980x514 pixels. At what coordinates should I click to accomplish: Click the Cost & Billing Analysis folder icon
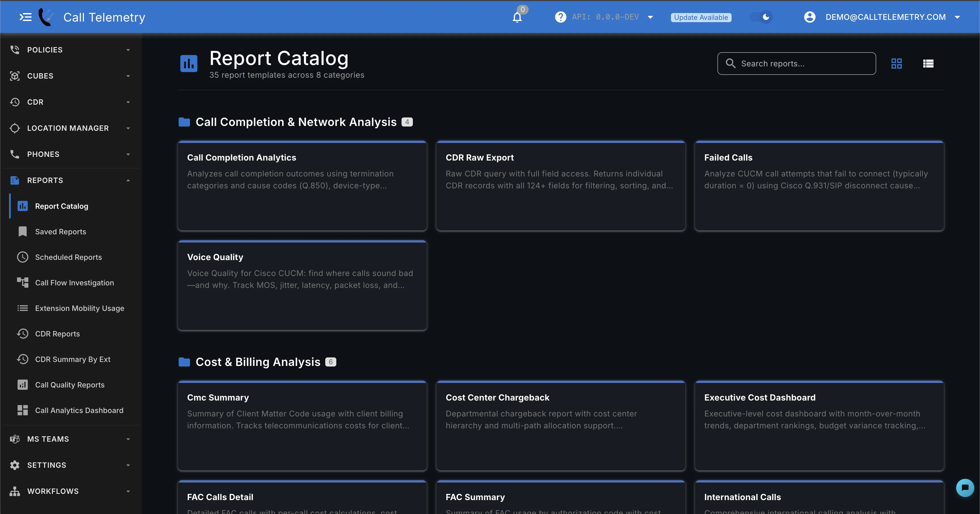(x=184, y=362)
